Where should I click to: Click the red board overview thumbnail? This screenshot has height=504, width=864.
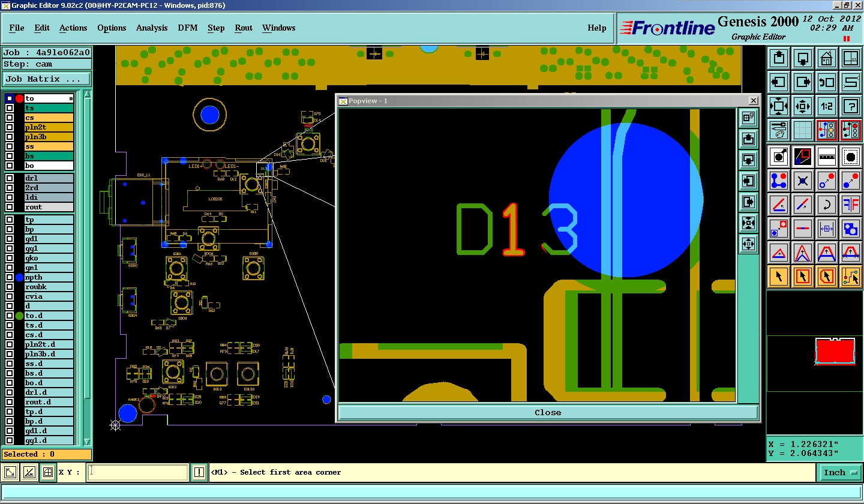[x=835, y=352]
